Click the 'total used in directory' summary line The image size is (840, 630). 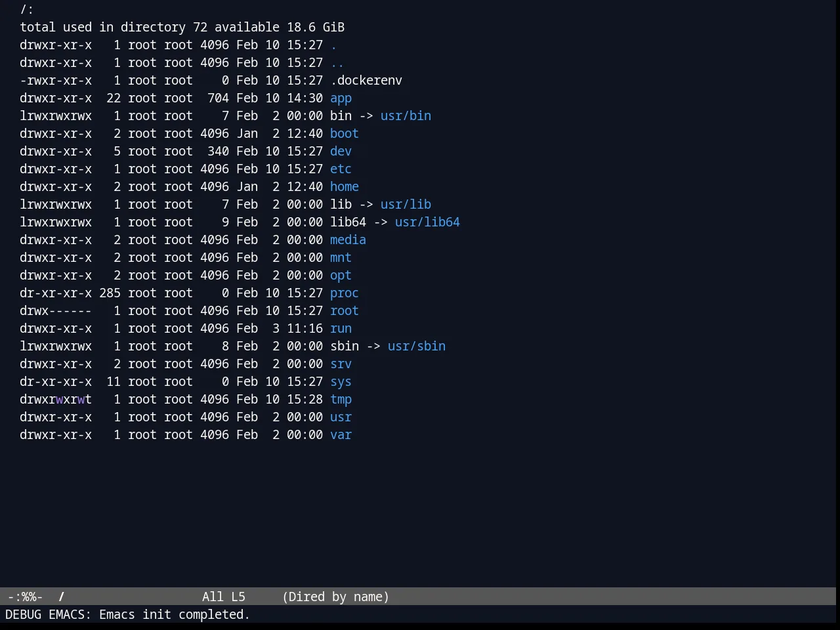point(182,27)
